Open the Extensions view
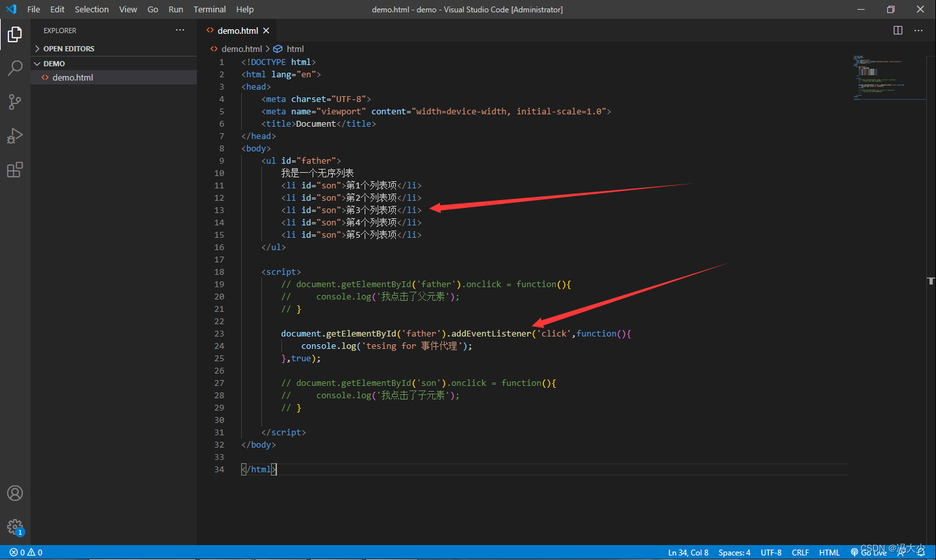Viewport: 936px width, 560px height. (x=15, y=170)
